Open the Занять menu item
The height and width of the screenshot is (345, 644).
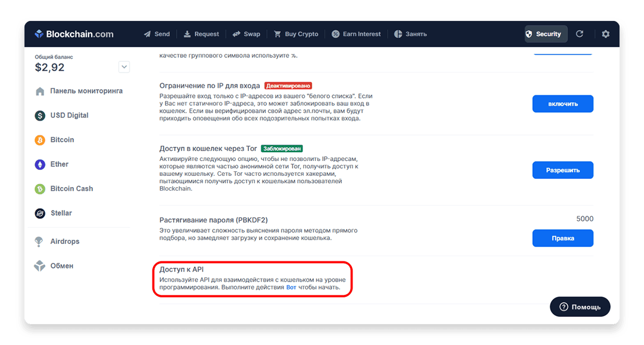click(410, 34)
